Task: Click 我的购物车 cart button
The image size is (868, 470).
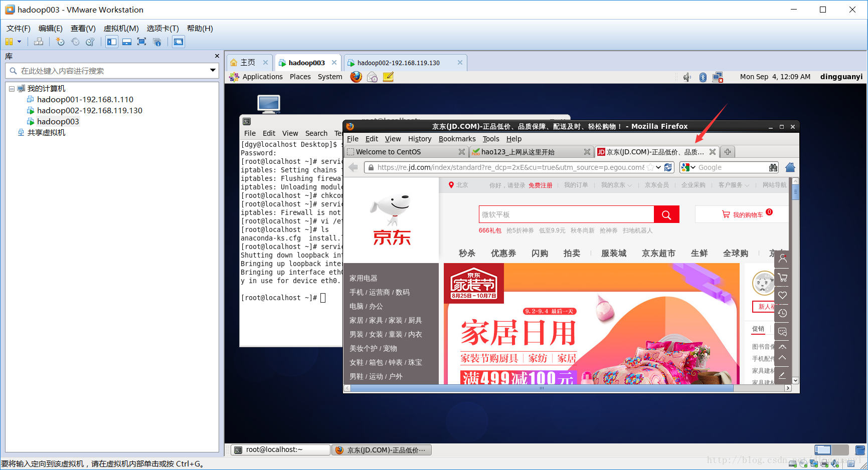Action: click(742, 214)
